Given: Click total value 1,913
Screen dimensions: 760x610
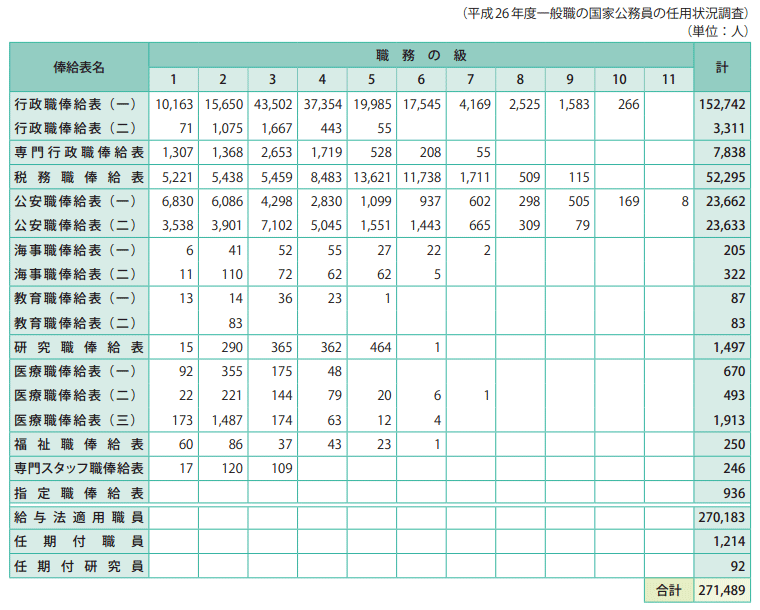Looking at the screenshot, I should 728,420.
